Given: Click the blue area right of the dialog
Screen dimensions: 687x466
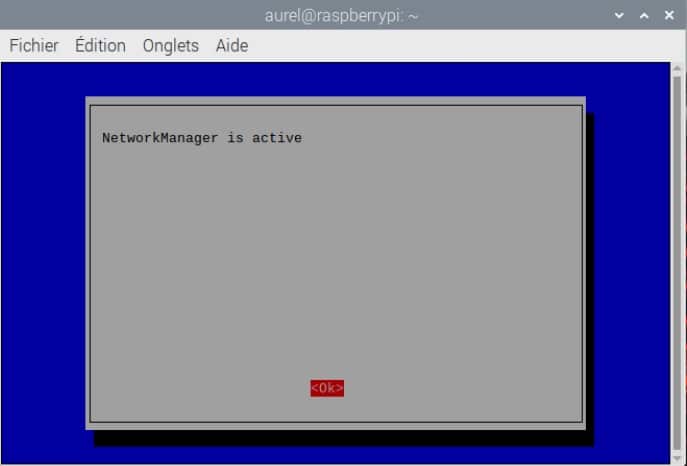Looking at the screenshot, I should click(630, 260).
